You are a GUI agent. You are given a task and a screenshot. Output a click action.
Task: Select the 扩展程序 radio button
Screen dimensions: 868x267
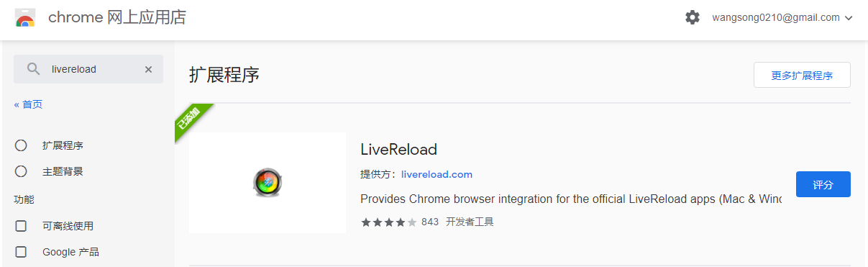[21, 145]
